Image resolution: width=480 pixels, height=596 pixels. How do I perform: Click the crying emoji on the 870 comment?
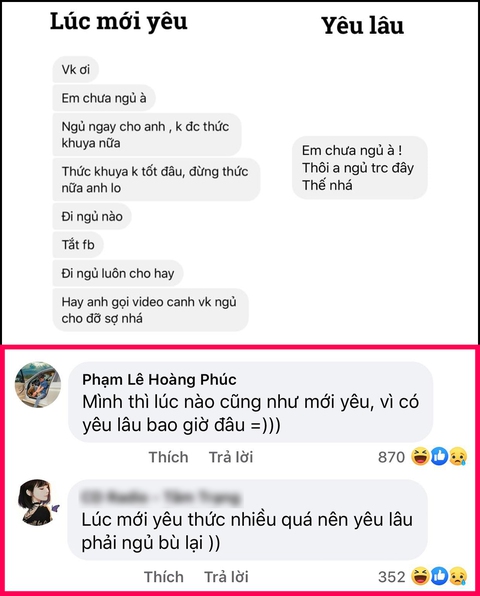point(458,457)
